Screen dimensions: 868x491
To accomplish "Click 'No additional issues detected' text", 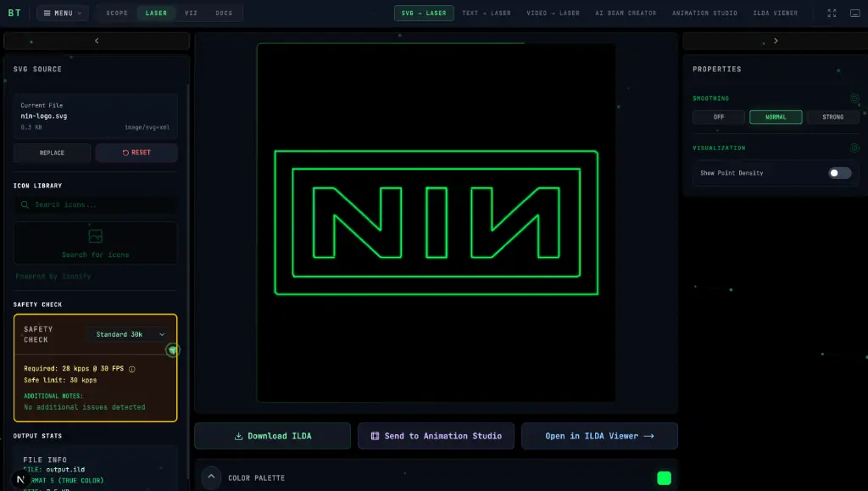I will (x=85, y=407).
